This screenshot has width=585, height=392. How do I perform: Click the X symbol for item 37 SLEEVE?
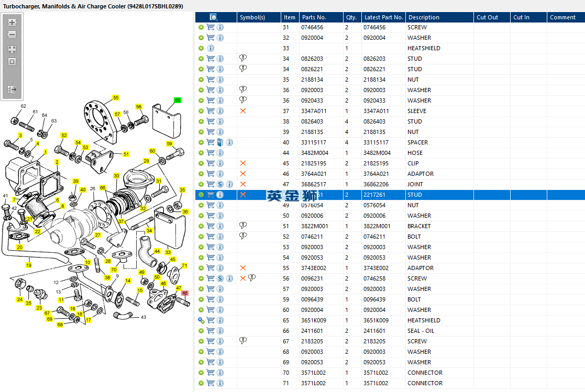click(243, 111)
